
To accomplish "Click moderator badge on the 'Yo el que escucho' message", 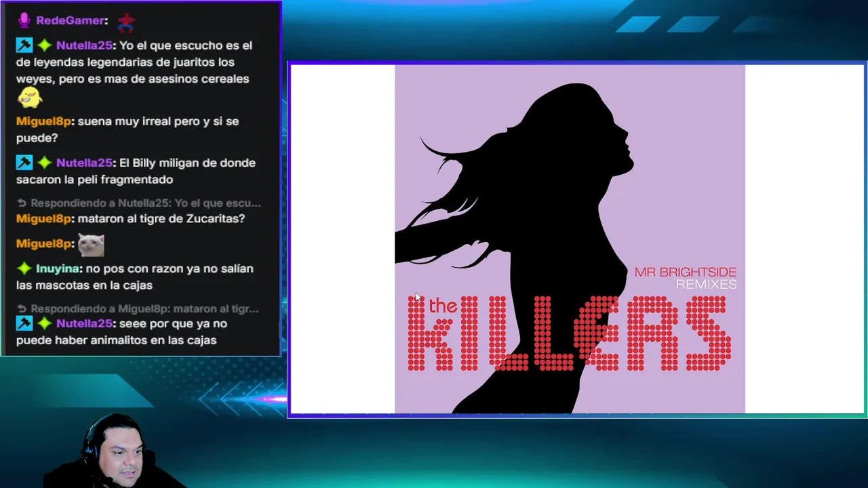I will click(24, 45).
